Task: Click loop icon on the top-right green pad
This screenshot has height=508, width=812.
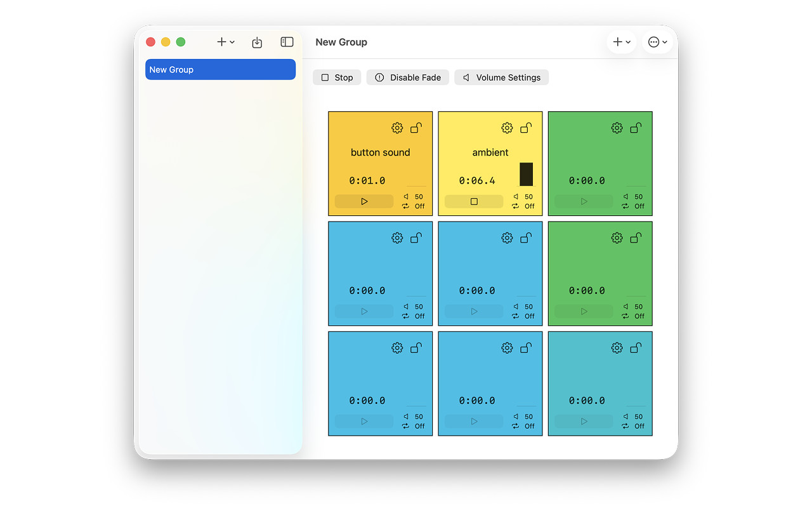Action: coord(625,206)
